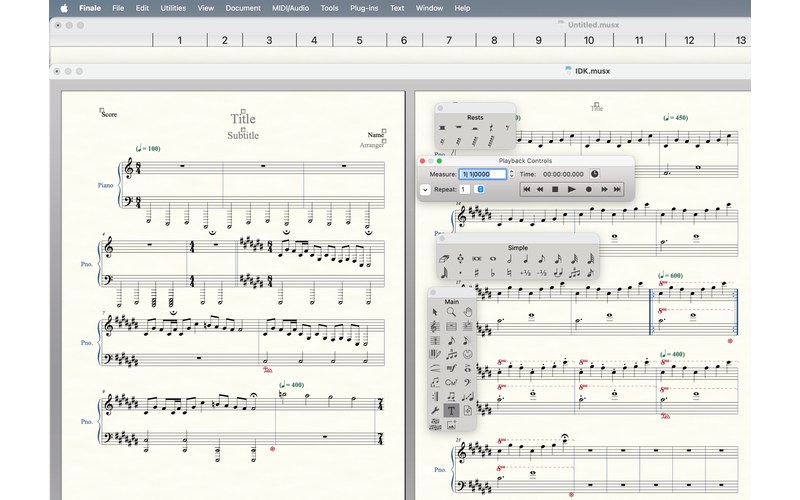Open the Text menu
Viewport: 800px width, 500px height.
[x=397, y=8]
